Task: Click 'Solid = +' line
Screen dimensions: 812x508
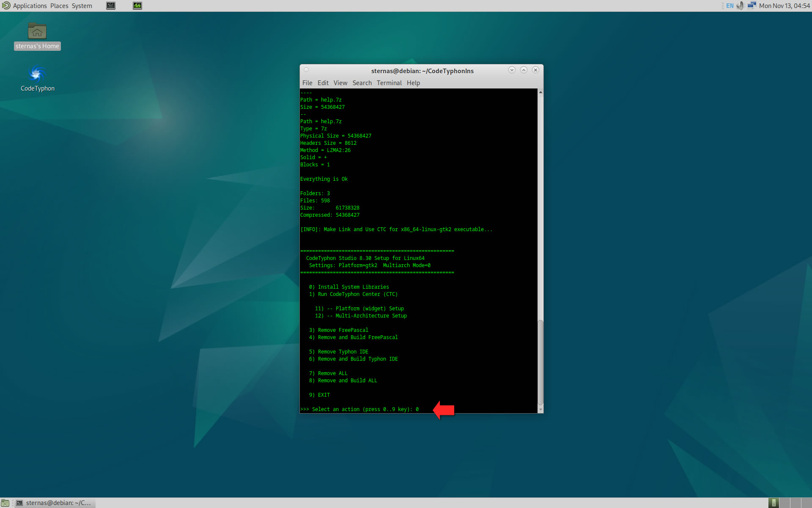Action: 313,157
